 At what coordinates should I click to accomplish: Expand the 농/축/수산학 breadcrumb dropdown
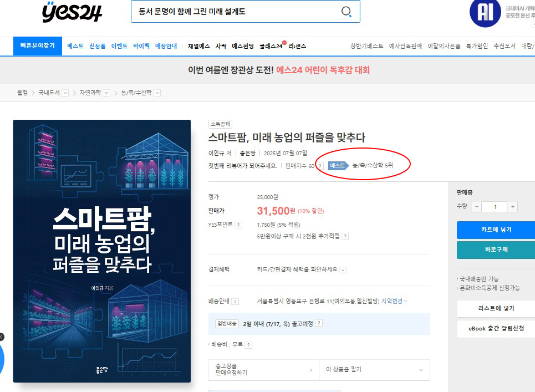[x=157, y=93]
